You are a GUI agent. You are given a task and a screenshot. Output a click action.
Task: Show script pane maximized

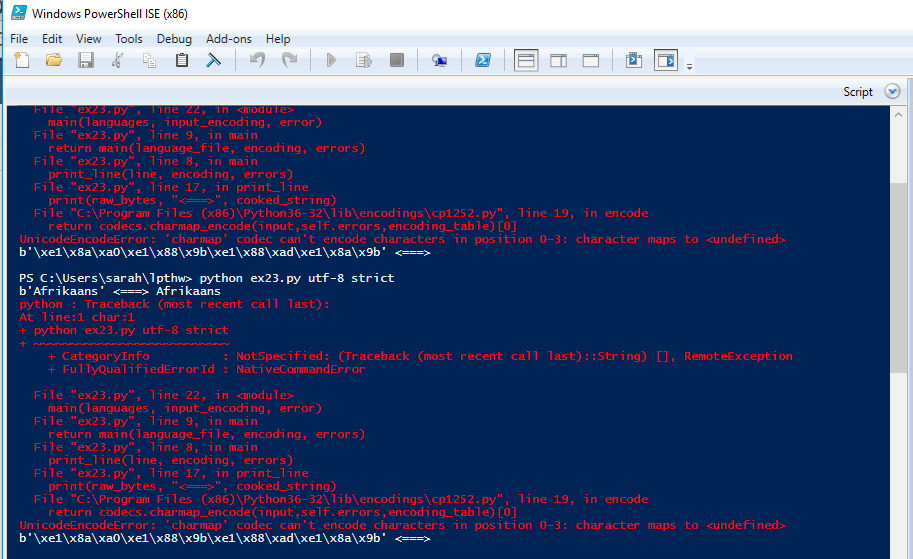tap(590, 61)
